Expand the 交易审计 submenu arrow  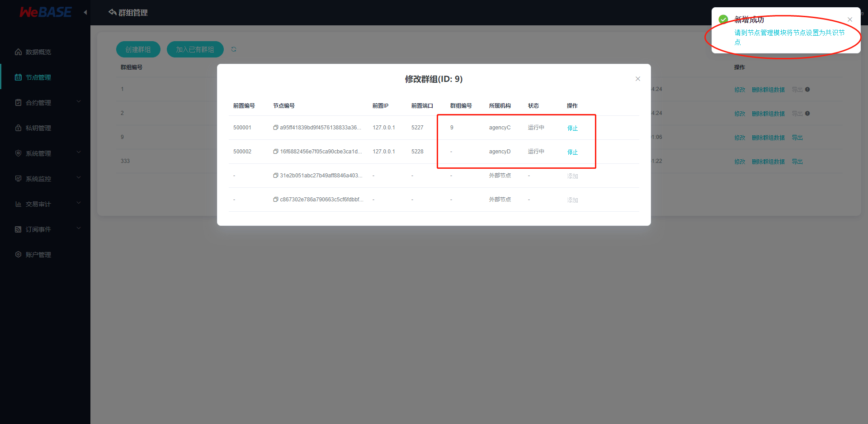[79, 203]
